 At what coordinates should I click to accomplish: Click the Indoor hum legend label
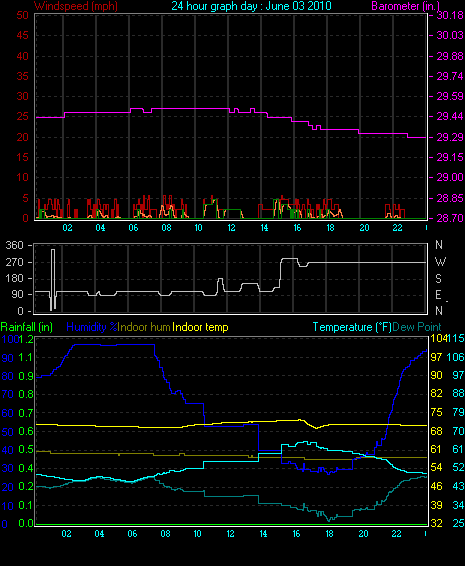pyautogui.click(x=144, y=327)
